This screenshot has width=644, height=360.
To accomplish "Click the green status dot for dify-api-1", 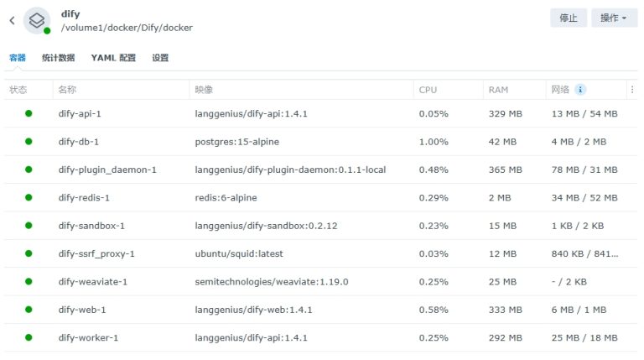I will tap(29, 113).
